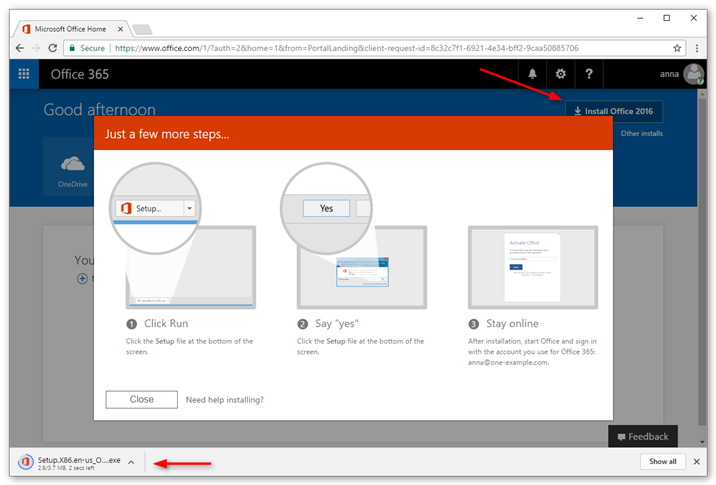The height and width of the screenshot is (485, 716).
Task: Open the help question mark
Action: point(589,74)
